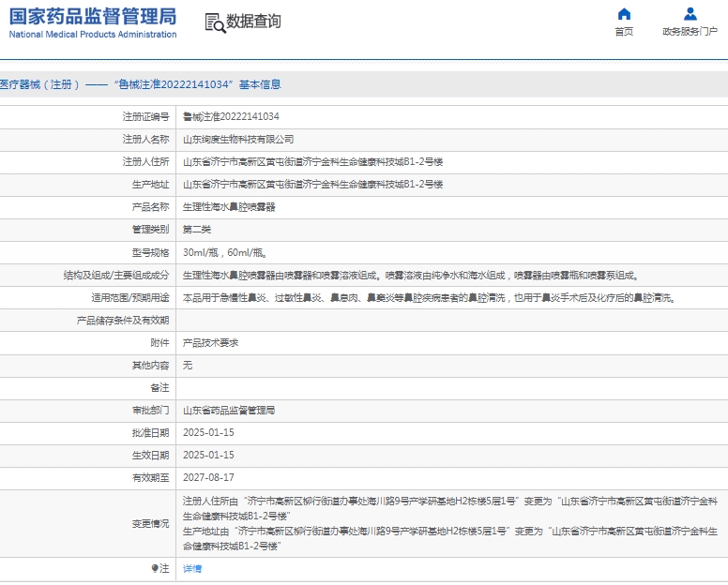
Task: Click the 变更情况 registrant address change text
Action: [x=450, y=508]
